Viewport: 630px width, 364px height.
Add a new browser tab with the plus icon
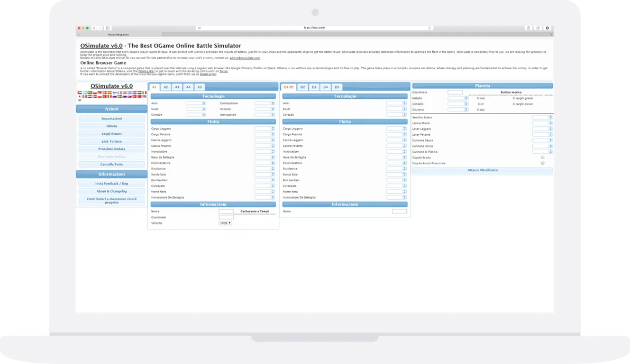[551, 34]
